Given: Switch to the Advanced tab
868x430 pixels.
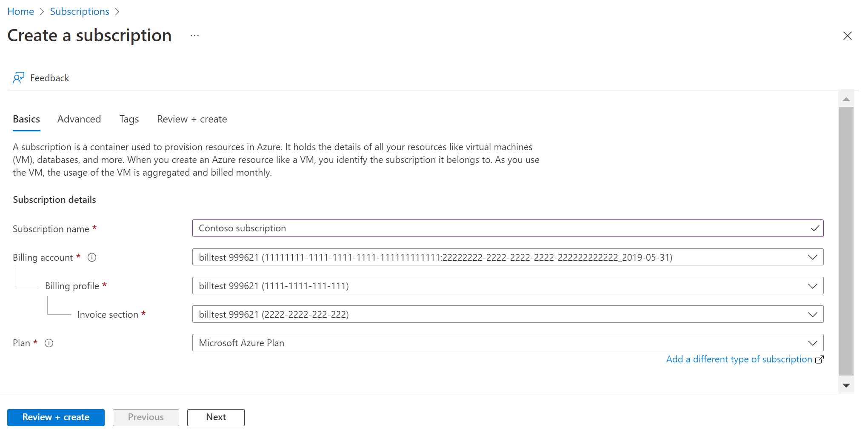Looking at the screenshot, I should [79, 119].
